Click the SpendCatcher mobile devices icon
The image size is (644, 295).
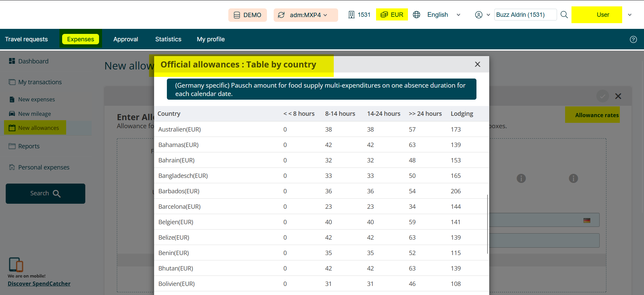click(16, 264)
